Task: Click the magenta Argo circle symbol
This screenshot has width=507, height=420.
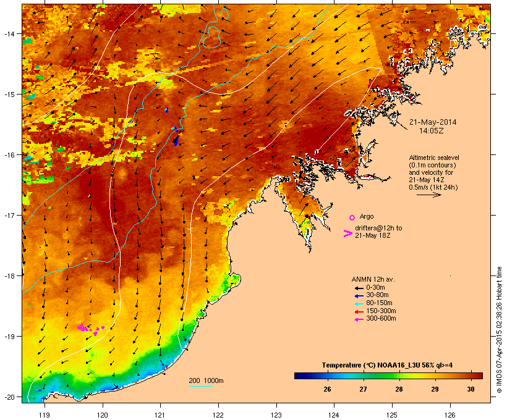Action: [x=352, y=217]
